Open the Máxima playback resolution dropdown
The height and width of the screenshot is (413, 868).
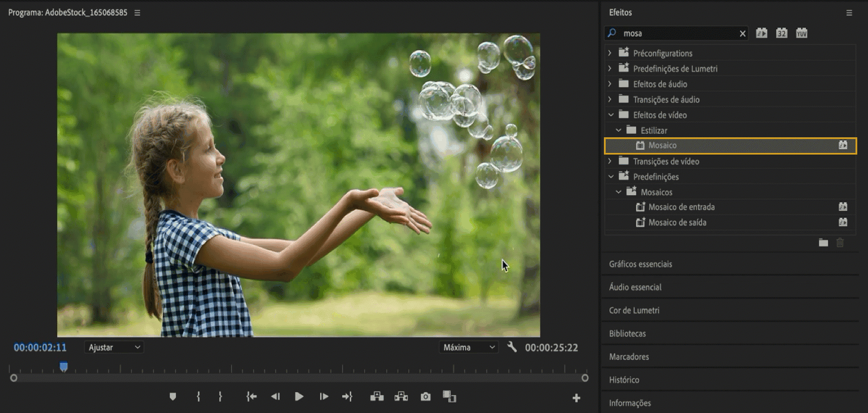click(x=469, y=347)
